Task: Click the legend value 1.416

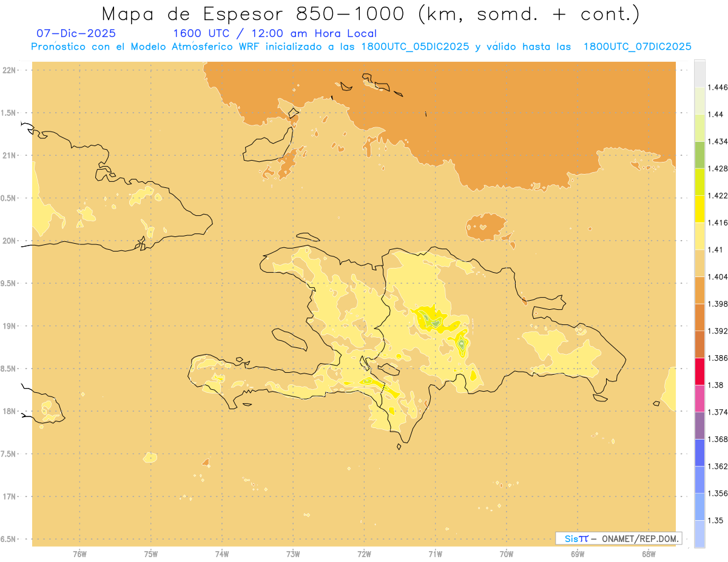Action: pos(718,222)
